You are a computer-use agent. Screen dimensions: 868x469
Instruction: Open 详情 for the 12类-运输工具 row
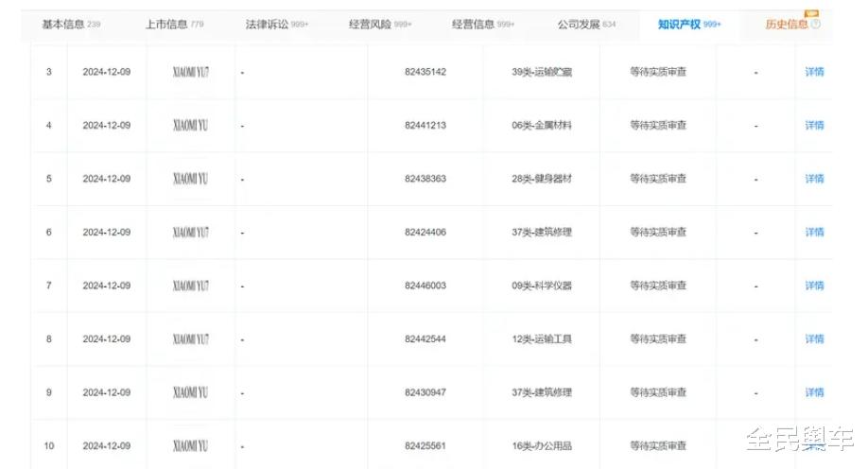click(x=814, y=339)
